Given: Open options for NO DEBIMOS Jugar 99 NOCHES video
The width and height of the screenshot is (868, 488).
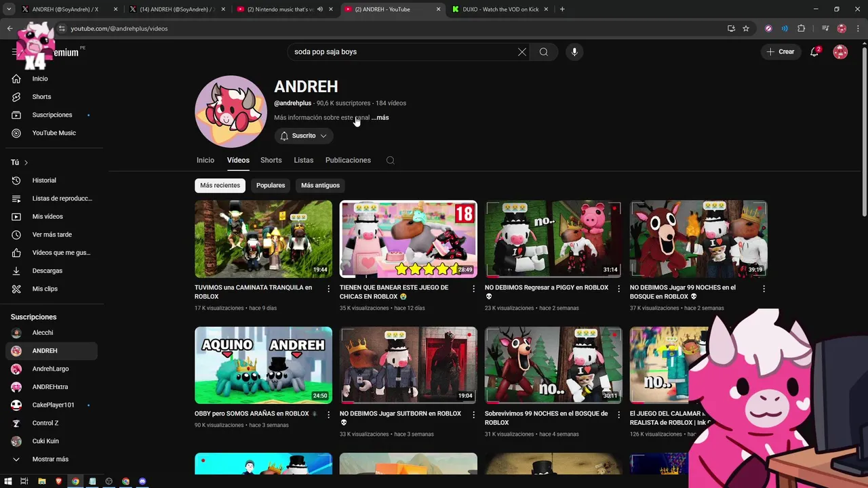Looking at the screenshot, I should pos(764,289).
